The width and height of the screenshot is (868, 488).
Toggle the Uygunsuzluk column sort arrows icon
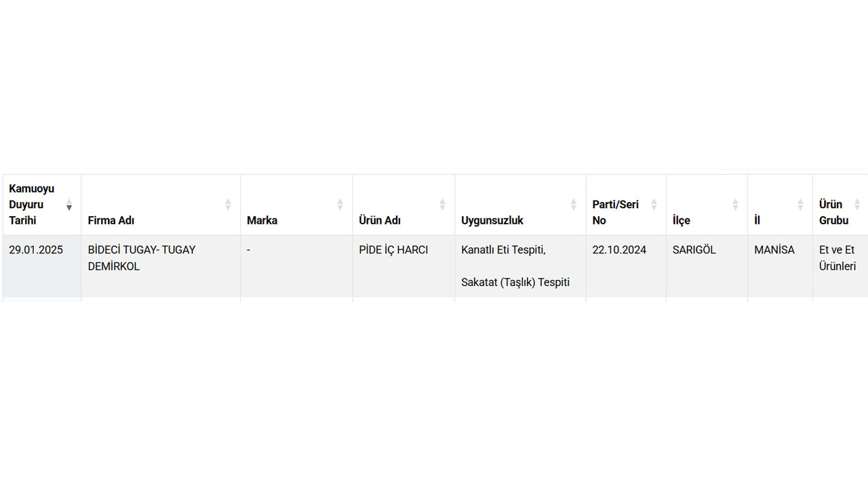pyautogui.click(x=574, y=205)
